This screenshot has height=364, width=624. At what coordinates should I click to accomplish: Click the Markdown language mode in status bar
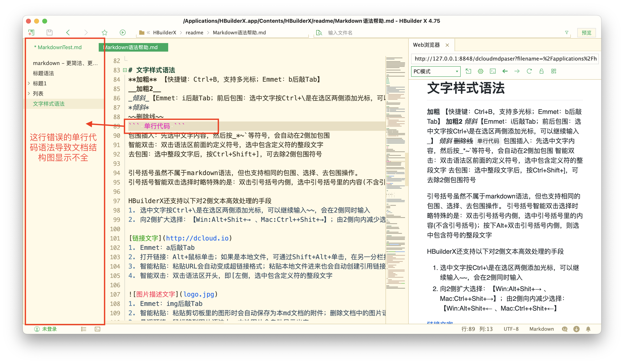(542, 329)
